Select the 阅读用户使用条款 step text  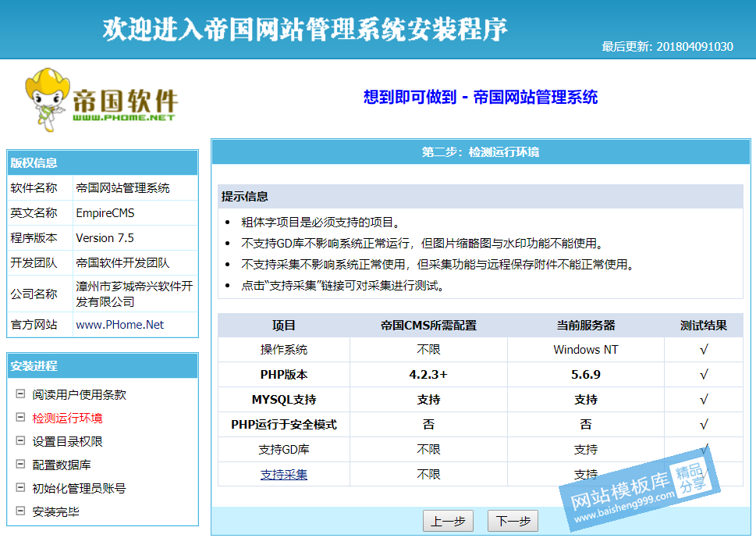79,394
